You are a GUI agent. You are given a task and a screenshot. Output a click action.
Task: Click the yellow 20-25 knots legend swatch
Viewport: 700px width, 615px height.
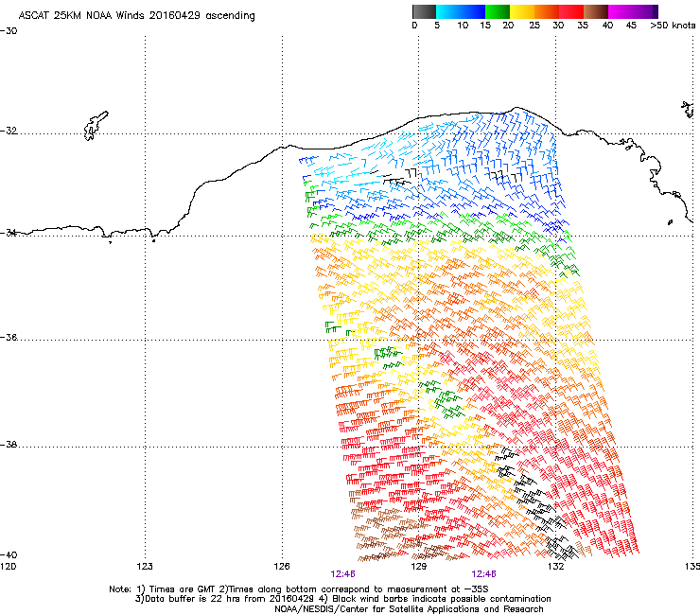522,11
